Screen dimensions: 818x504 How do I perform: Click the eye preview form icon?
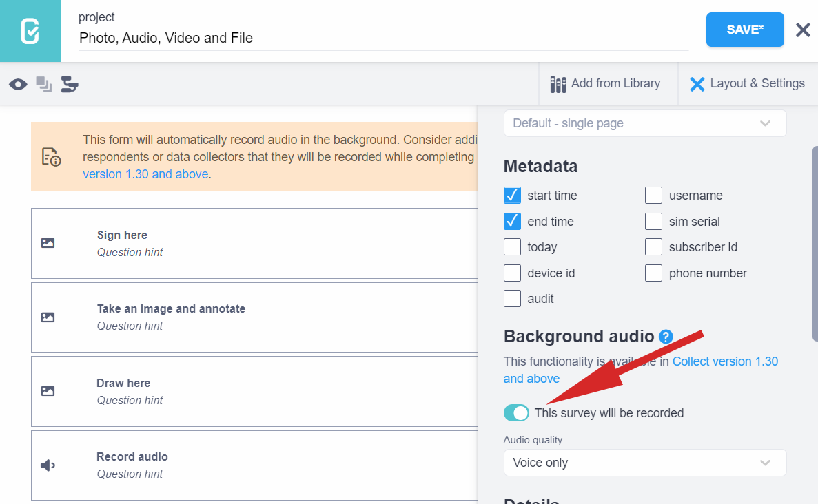pos(18,84)
